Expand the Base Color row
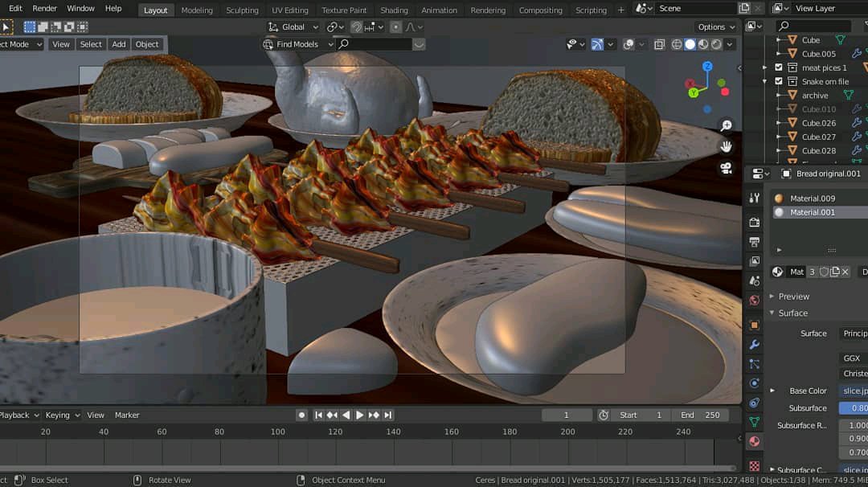Image resolution: width=868 pixels, height=487 pixels. coord(773,391)
